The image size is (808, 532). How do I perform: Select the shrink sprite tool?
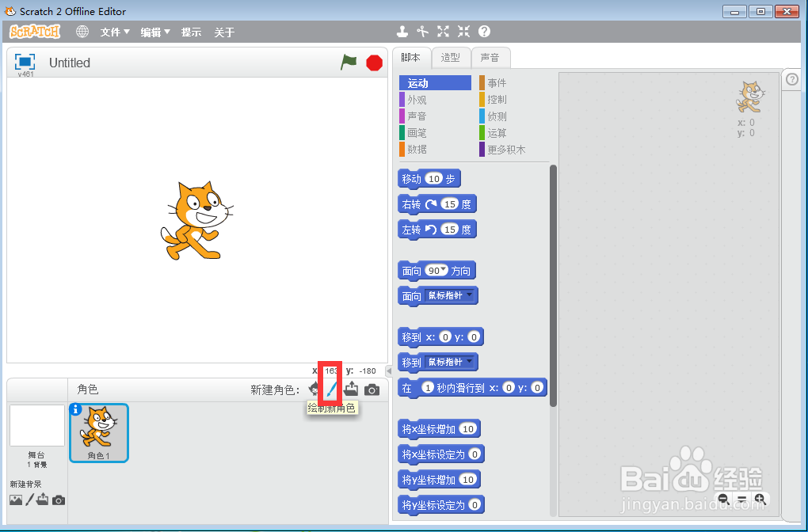[x=463, y=32]
